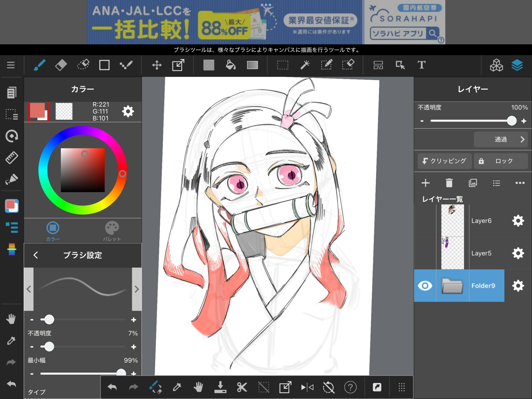
Task: Go back from Brush settings panel
Action: pos(36,255)
